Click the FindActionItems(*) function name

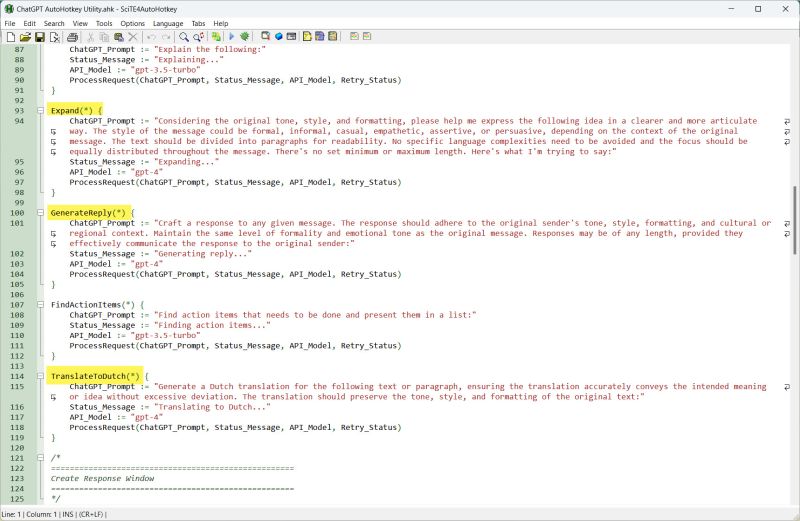point(93,305)
